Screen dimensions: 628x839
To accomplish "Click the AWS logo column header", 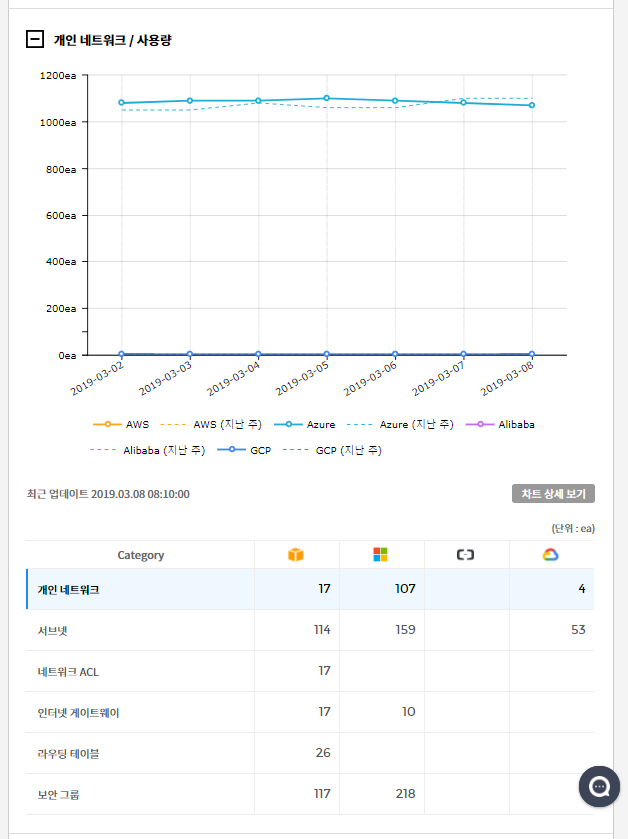I will tap(295, 555).
